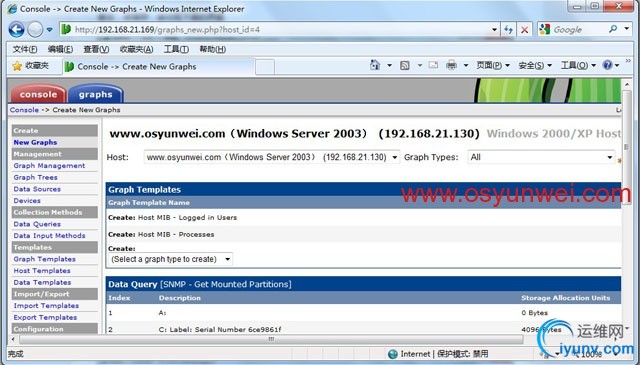This screenshot has height=365, width=640.
Task: Click the URL address field
Action: pyautogui.click(x=280, y=29)
